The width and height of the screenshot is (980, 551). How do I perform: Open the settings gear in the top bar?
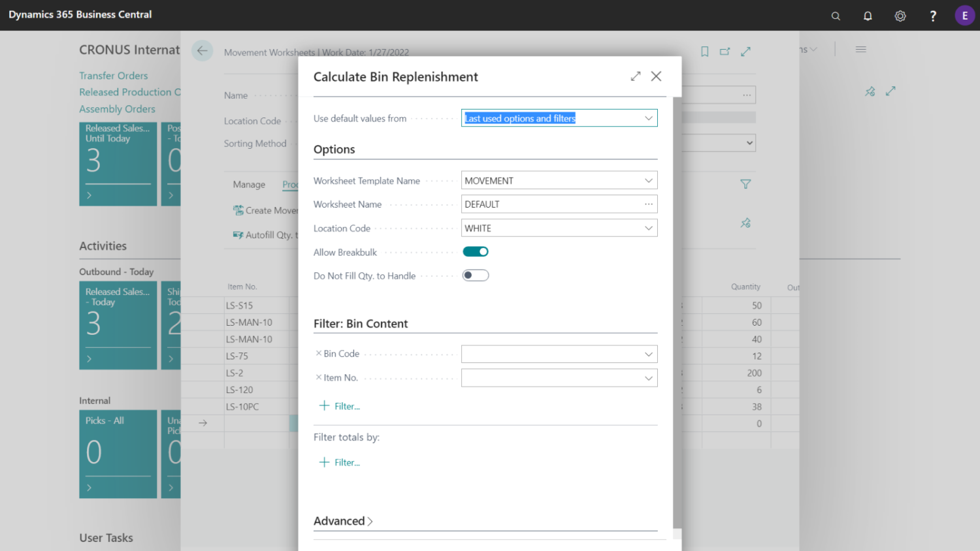(x=900, y=15)
